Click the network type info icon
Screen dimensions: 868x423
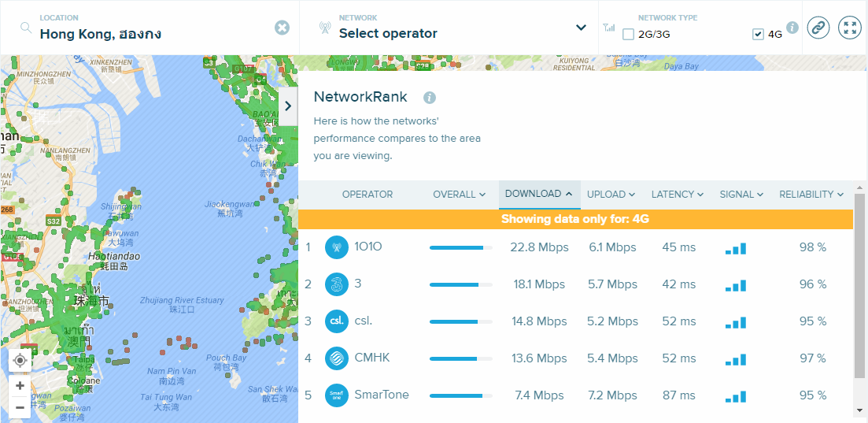point(792,27)
